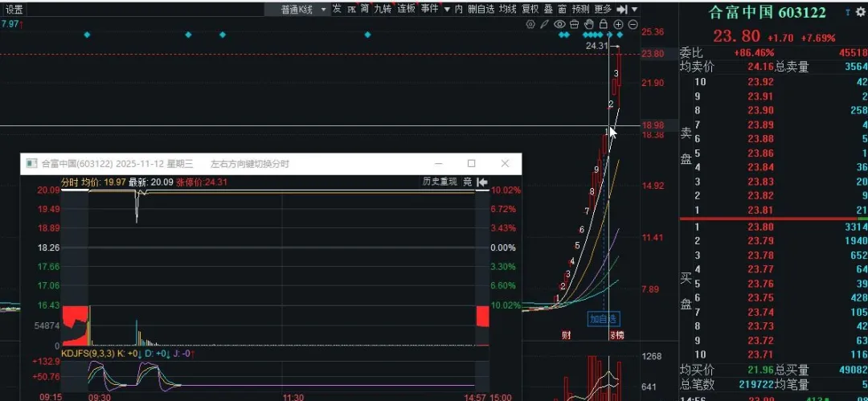
Task: Toggle the 连板 indicator
Action: pyautogui.click(x=407, y=9)
